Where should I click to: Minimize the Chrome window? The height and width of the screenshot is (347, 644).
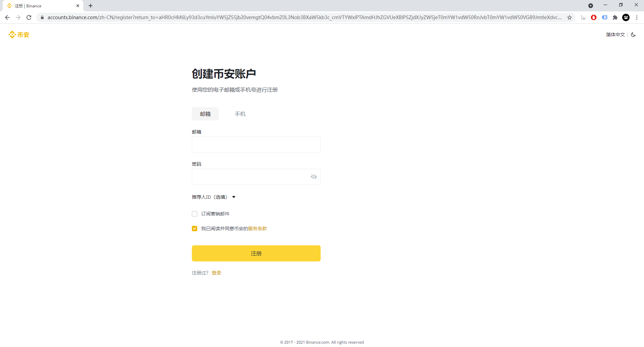[605, 5]
